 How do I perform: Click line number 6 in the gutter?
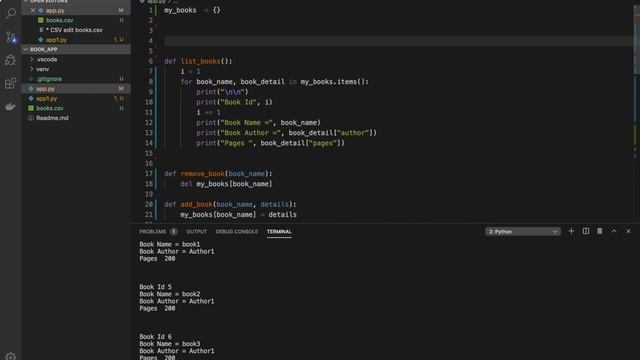151,61
